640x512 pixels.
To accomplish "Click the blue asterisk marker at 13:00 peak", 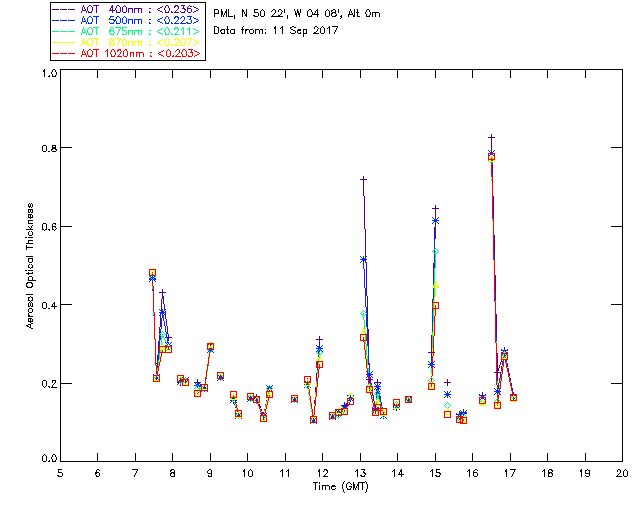I will (x=363, y=259).
